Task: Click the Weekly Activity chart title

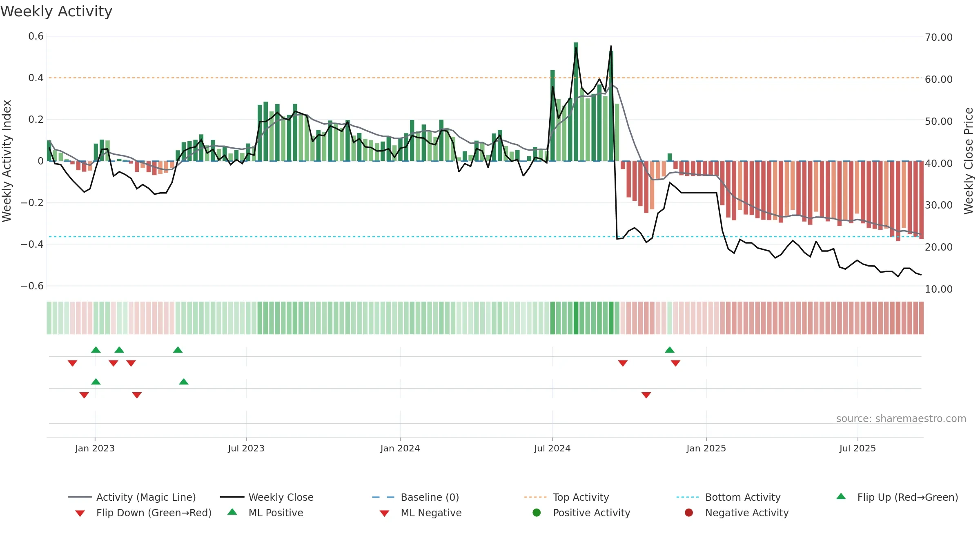Action: pyautogui.click(x=56, y=11)
